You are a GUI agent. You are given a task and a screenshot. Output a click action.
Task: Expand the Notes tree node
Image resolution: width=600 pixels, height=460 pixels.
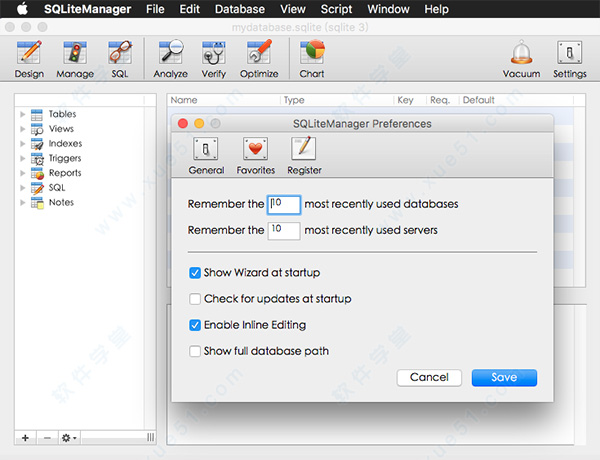[x=23, y=202]
